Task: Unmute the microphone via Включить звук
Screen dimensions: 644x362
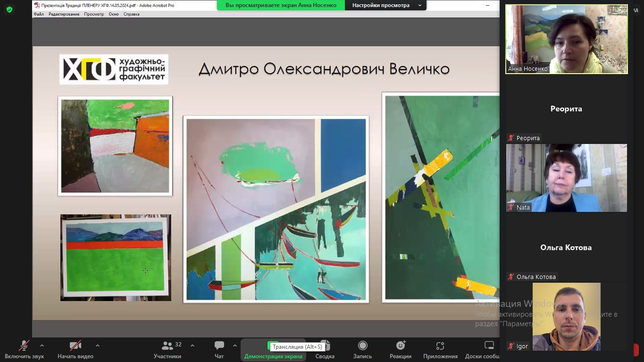Action: pyautogui.click(x=25, y=350)
